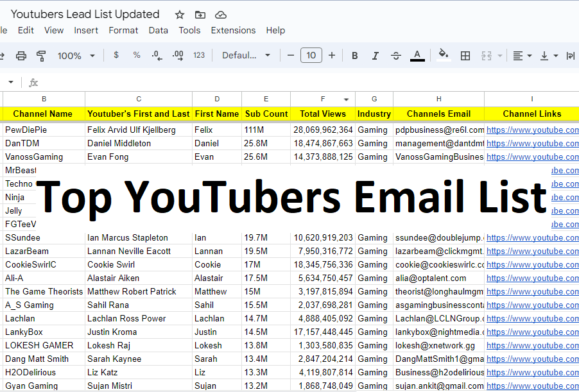Open PewDiePie's YouTube channel link
This screenshot has height=392, width=579.
[x=532, y=130]
